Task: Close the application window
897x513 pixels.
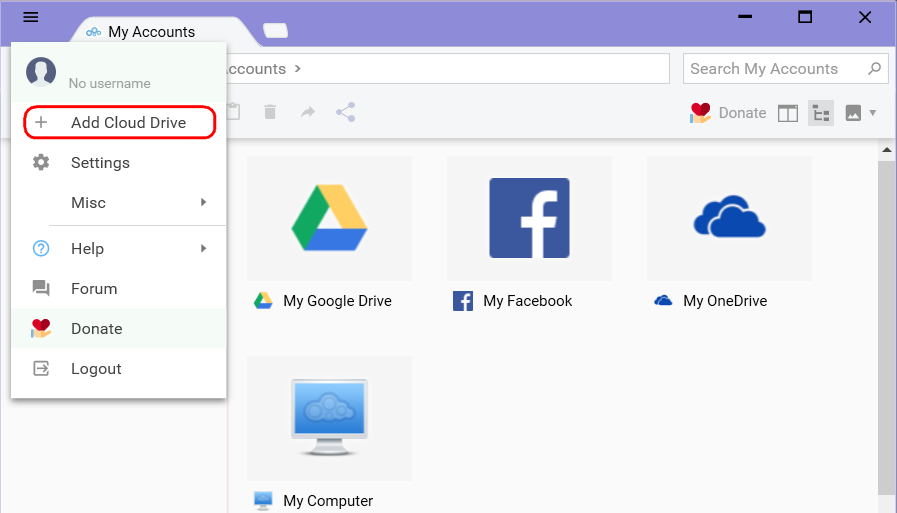Action: (865, 17)
